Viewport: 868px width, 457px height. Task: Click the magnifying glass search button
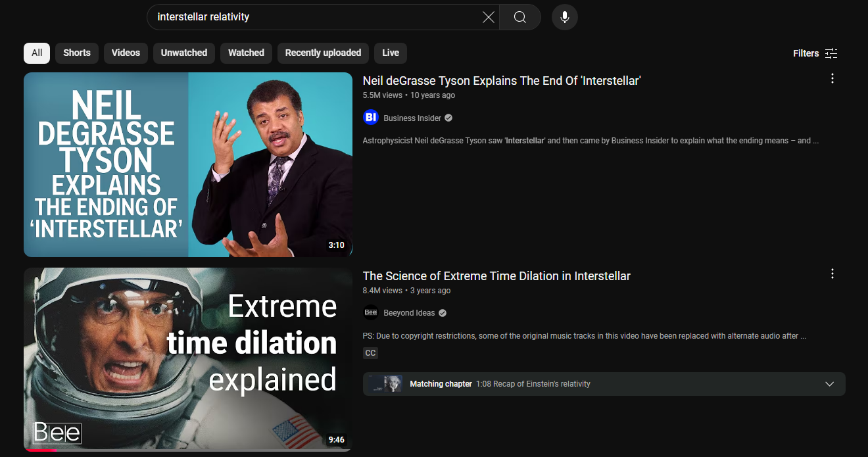coord(519,17)
